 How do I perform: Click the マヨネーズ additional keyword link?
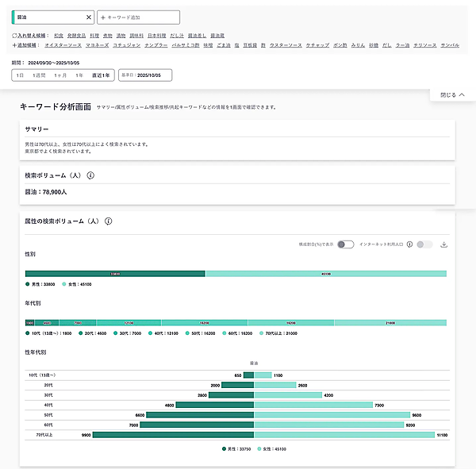pos(99,45)
